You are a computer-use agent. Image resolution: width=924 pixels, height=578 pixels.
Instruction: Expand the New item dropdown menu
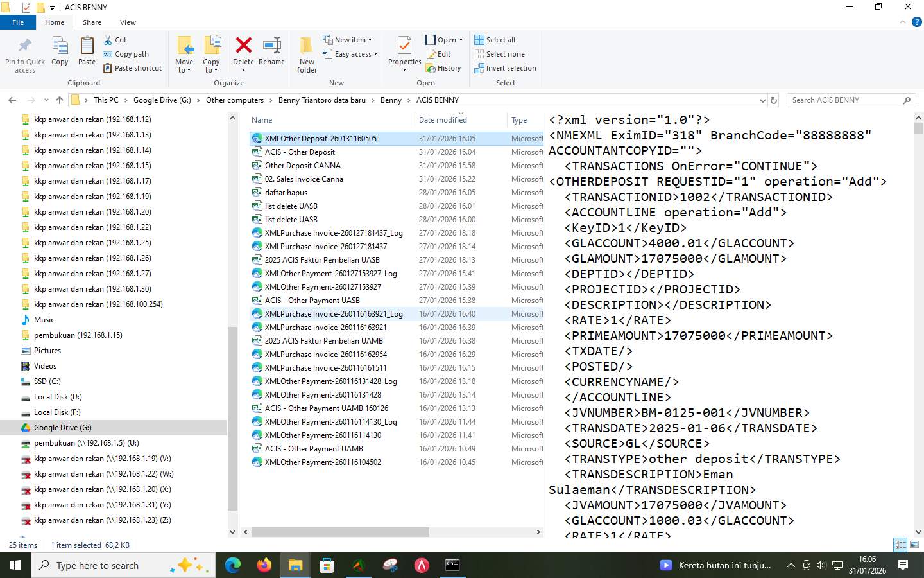(x=349, y=39)
